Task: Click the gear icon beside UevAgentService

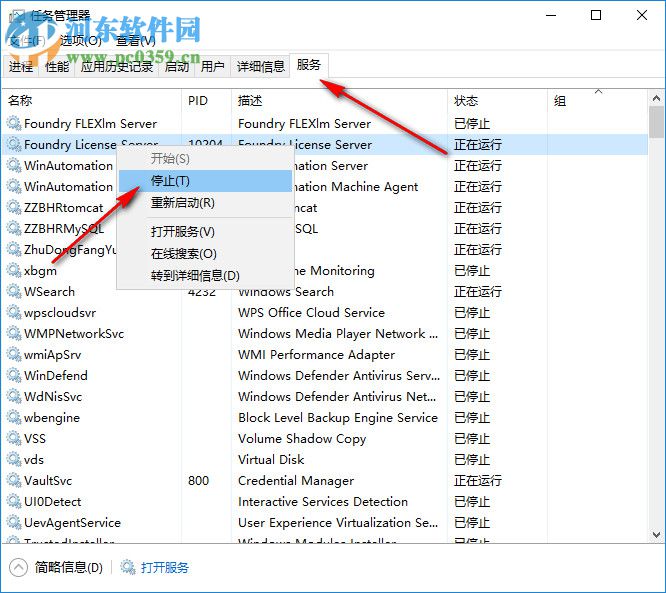Action: pyautogui.click(x=14, y=522)
